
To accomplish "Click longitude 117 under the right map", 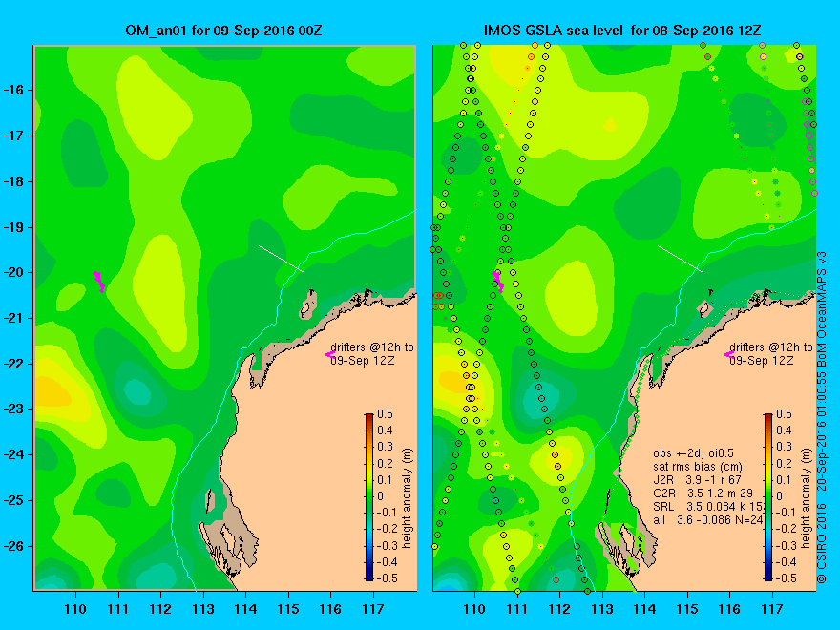I will (772, 609).
